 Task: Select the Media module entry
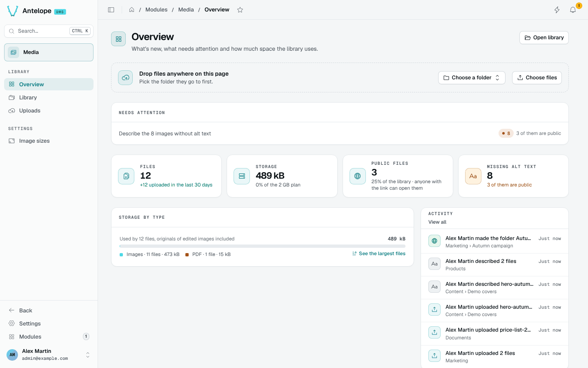[x=49, y=52]
